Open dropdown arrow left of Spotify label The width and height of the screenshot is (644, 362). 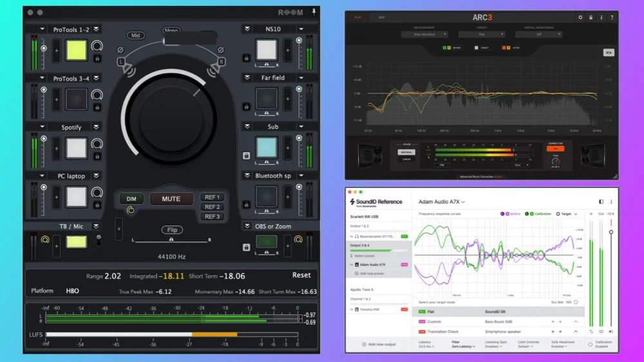click(x=42, y=127)
